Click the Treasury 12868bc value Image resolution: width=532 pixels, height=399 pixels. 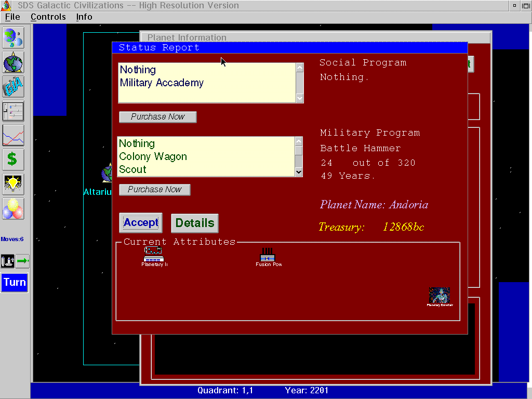click(x=403, y=227)
